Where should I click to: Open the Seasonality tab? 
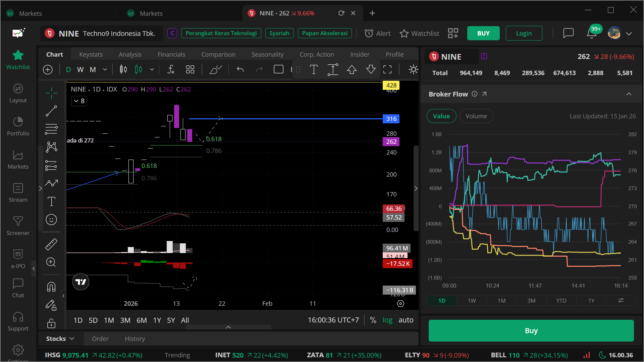pyautogui.click(x=267, y=54)
